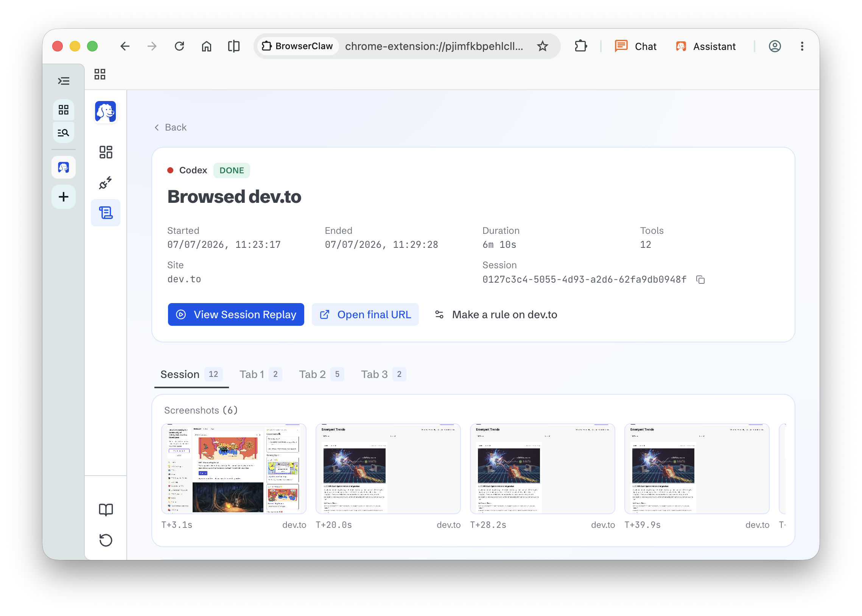The height and width of the screenshot is (616, 862).
Task: Open final URL
Action: 366,315
